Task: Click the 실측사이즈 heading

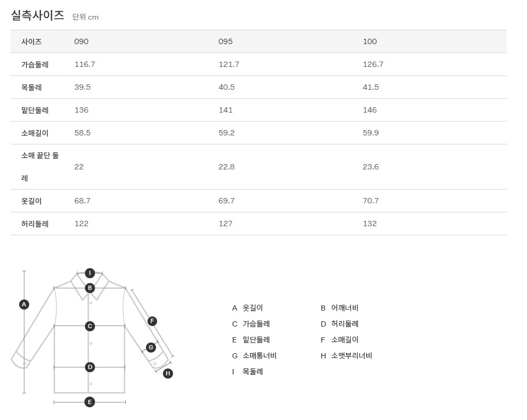Action: 38,15
